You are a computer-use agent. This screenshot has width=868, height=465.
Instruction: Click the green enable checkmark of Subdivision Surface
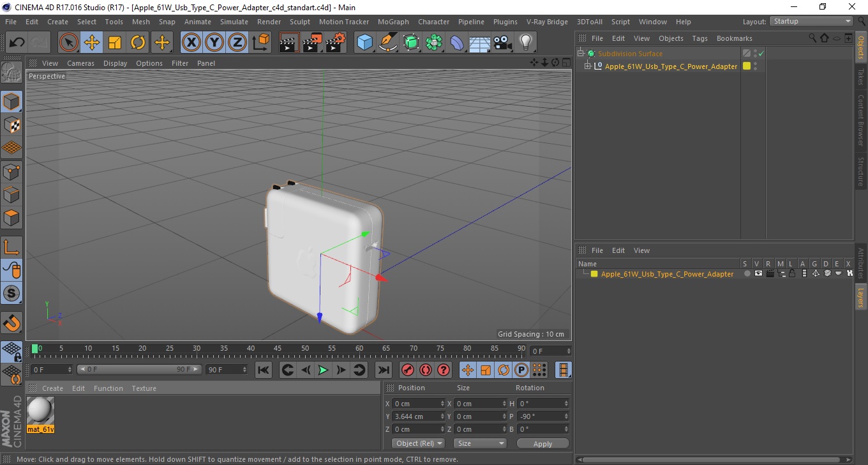[x=761, y=54]
